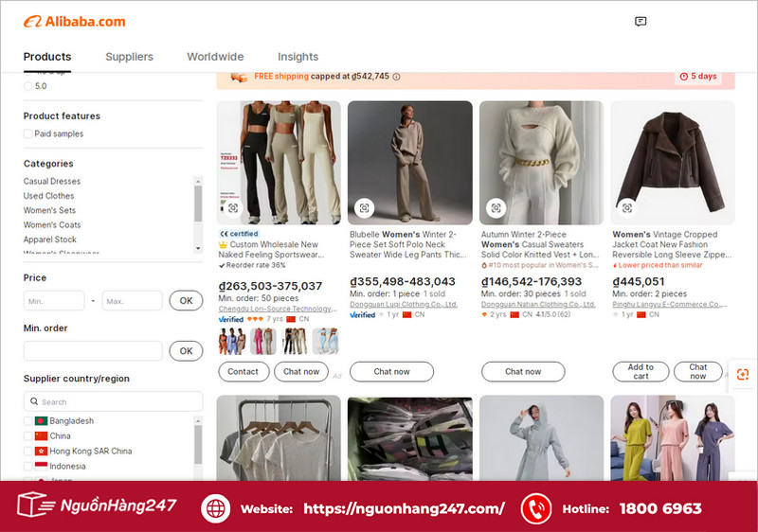Viewport: 758px width, 532px height.
Task: Open the messages chat icon in header
Action: (x=641, y=21)
